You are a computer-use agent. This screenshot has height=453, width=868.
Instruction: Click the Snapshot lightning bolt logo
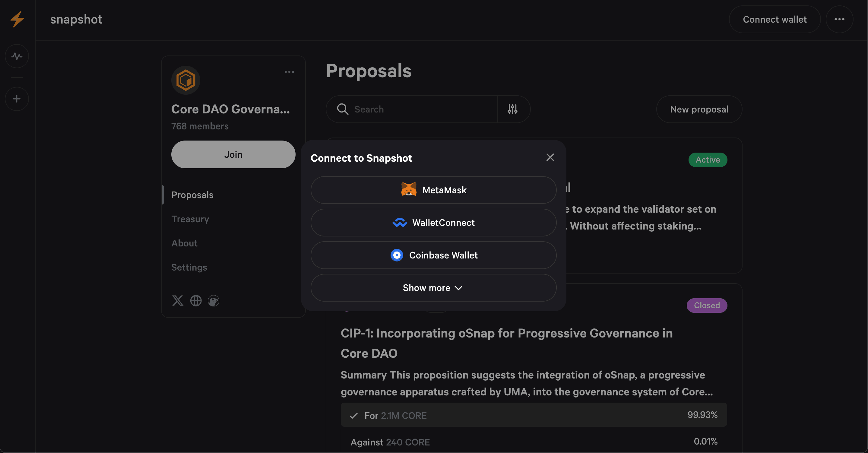coord(17,19)
